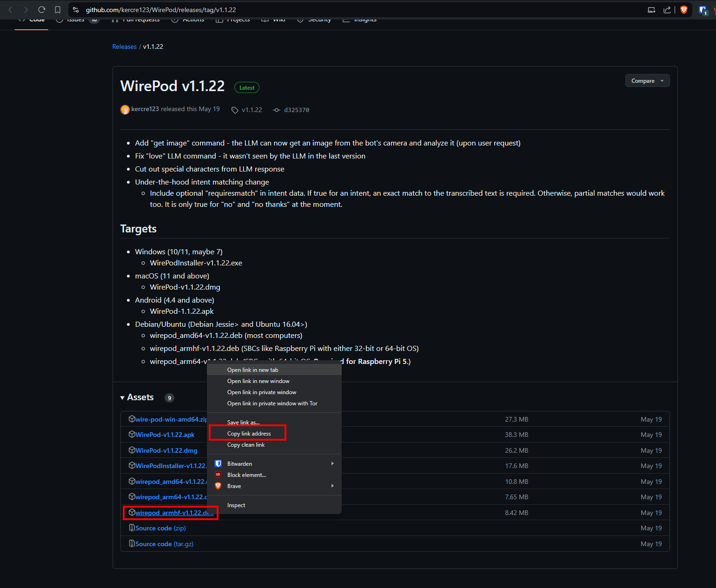716x588 pixels.
Task: Click WirePodInstaller-v1.1.22.exe in Targets list
Action: pyautogui.click(x=196, y=263)
